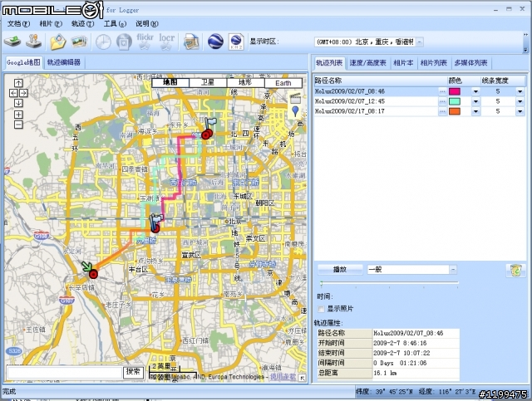Open photo folder toolbar icon
This screenshot has height=401, width=532.
(x=58, y=42)
